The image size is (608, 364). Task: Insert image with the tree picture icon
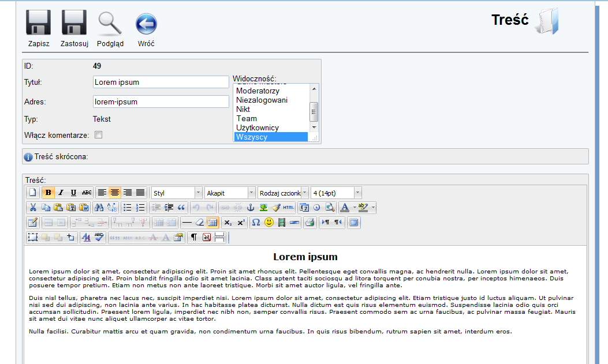263,208
